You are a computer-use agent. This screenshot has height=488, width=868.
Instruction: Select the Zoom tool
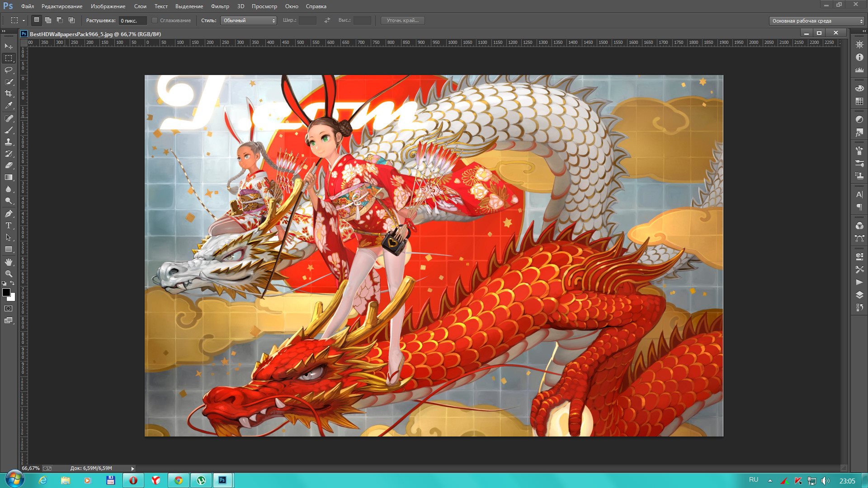[9, 274]
